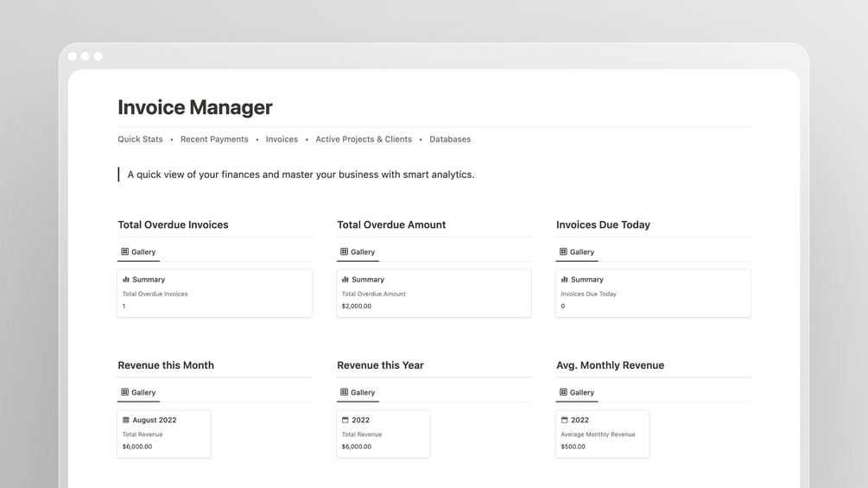The image size is (868, 488).
Task: Click the 'Average Monthly Revenue' label
Action: (598, 434)
